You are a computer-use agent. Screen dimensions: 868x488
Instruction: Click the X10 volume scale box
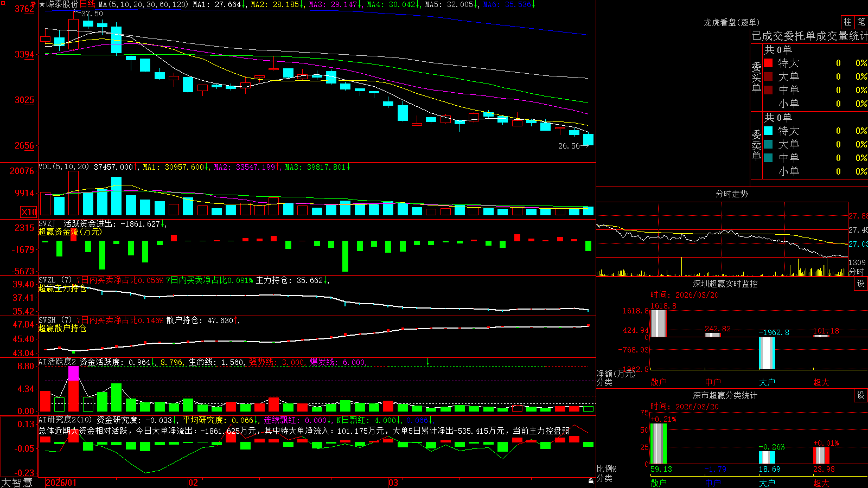(29, 212)
